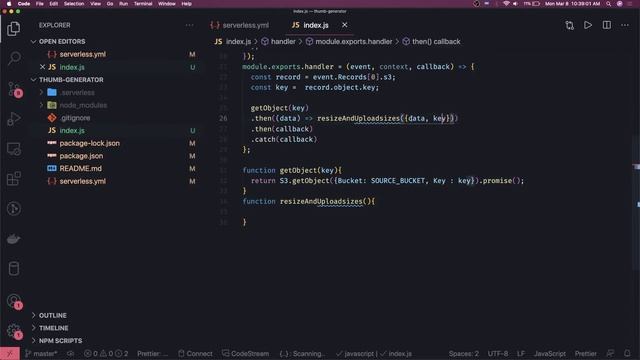Open the Apple menu
Screen dimensions: 640x360
pyautogui.click(x=9, y=4)
